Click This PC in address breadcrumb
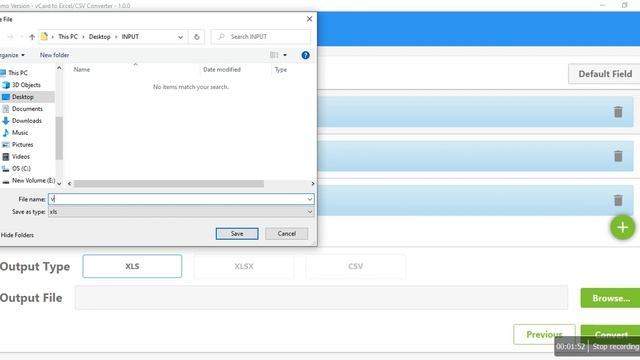 pos(68,37)
